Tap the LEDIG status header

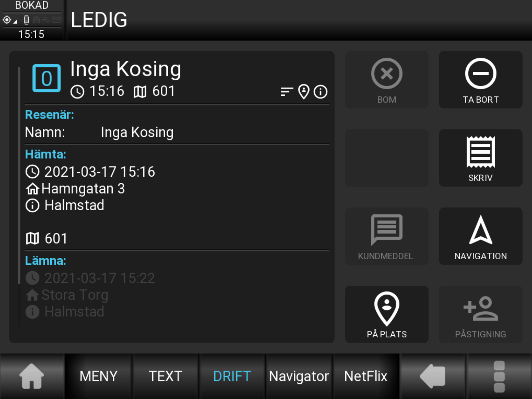[99, 20]
